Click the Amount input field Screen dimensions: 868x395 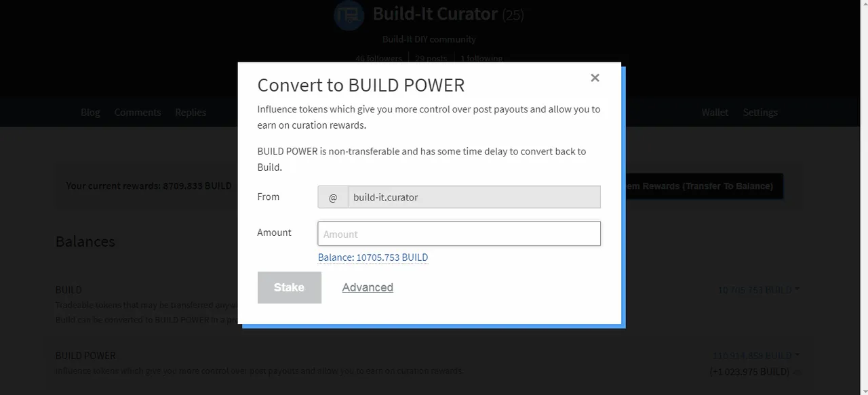[x=459, y=234]
